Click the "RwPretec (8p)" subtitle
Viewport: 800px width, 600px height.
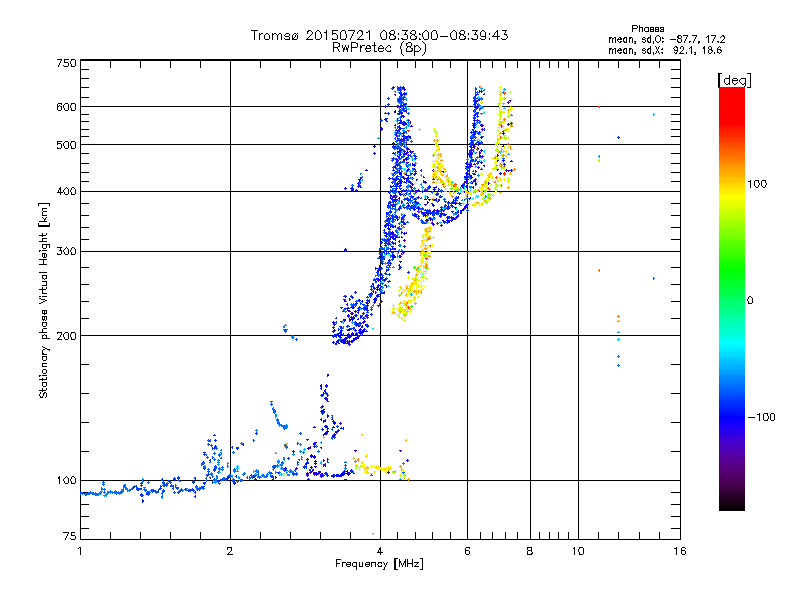tap(379, 48)
